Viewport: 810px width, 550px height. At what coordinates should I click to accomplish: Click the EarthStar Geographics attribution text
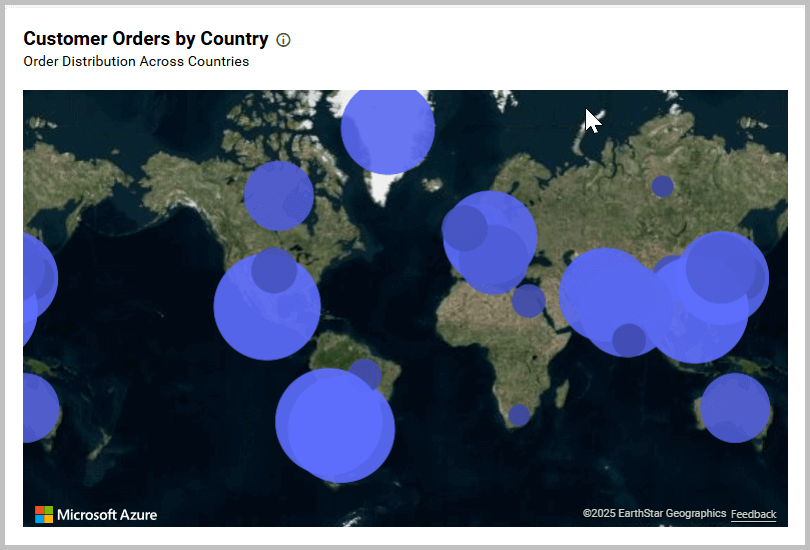654,513
